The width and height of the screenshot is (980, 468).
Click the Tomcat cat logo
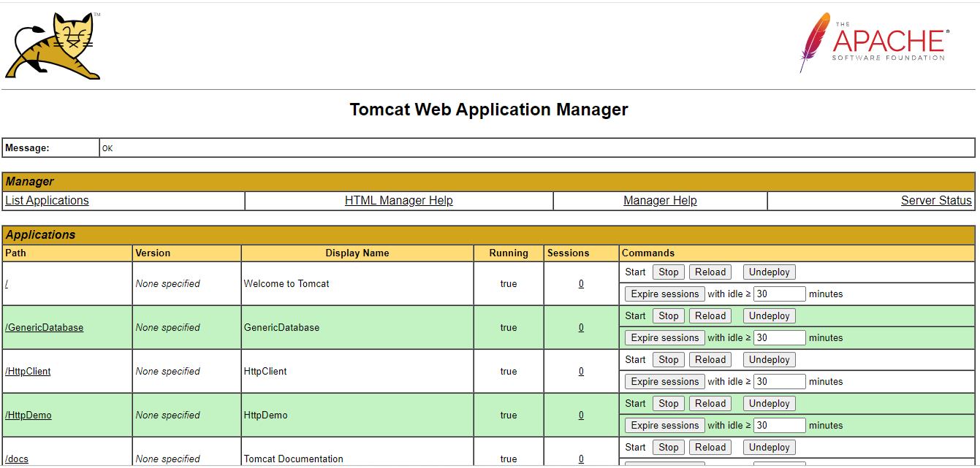point(53,46)
